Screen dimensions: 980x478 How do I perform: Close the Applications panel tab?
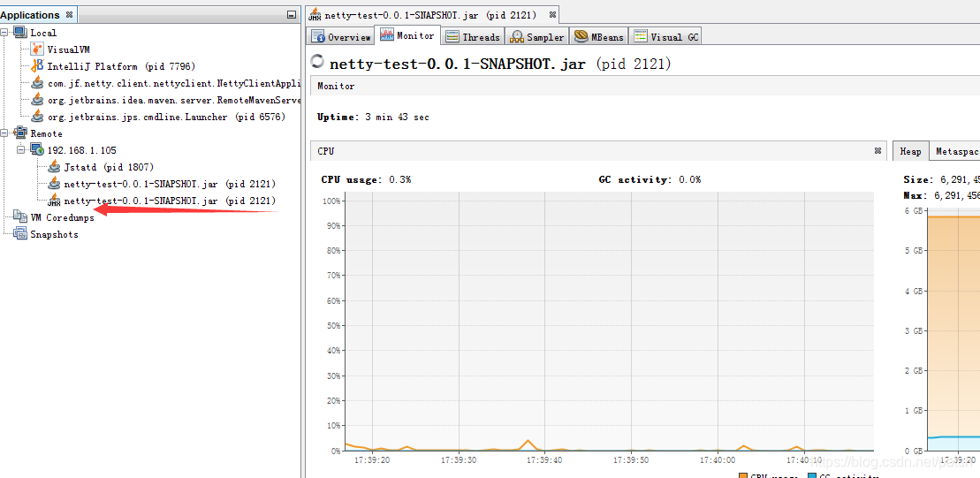click(x=70, y=14)
